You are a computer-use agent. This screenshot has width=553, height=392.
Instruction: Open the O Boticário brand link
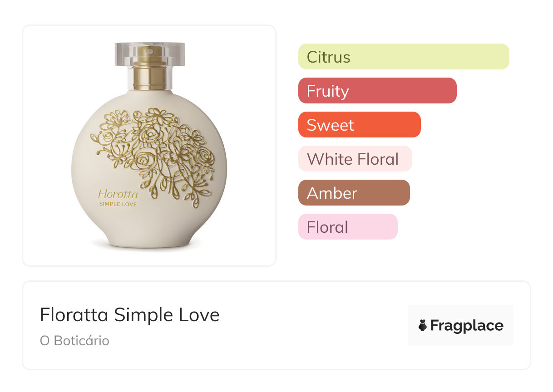tap(74, 341)
